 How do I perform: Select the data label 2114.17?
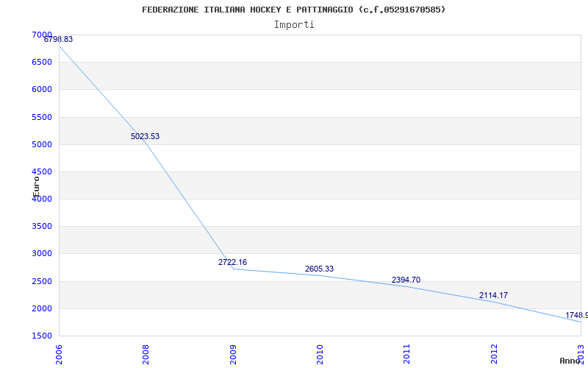click(x=493, y=295)
